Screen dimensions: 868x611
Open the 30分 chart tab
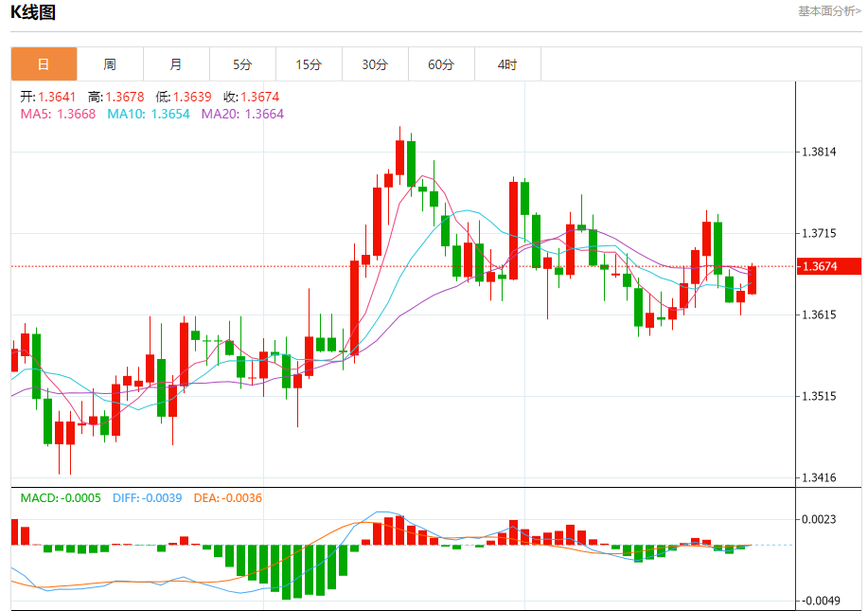[x=376, y=64]
